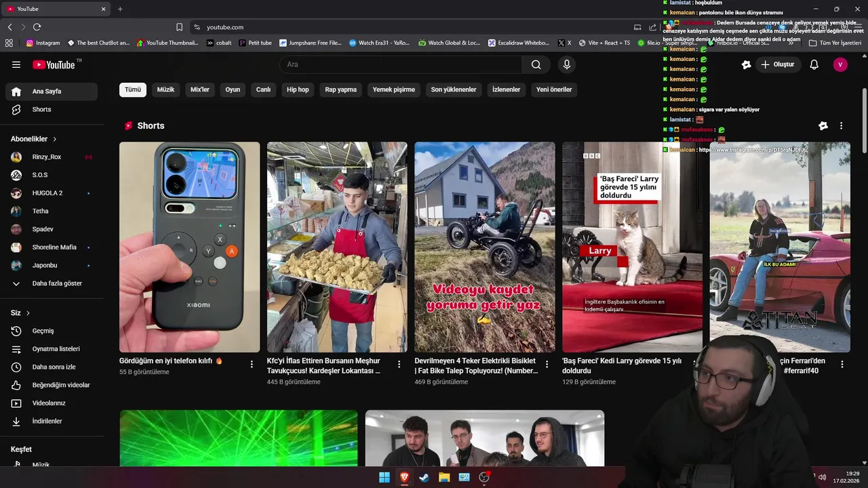Select the Yeni öneriler filter chip
The image size is (868, 488).
point(554,89)
